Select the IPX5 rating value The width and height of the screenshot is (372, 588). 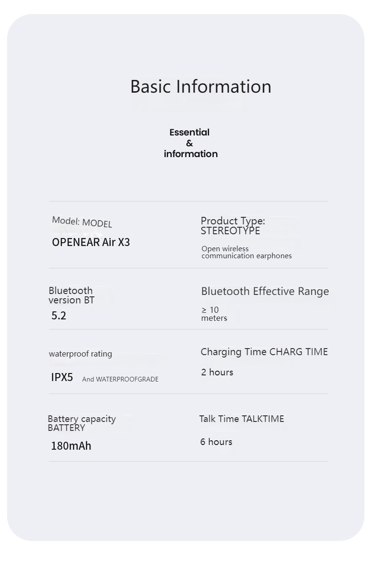[62, 377]
